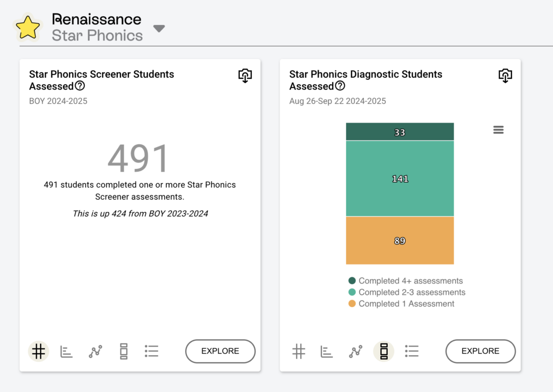This screenshot has height=392, width=553.
Task: Switch Diagnostic card to line chart view
Action: click(x=355, y=351)
